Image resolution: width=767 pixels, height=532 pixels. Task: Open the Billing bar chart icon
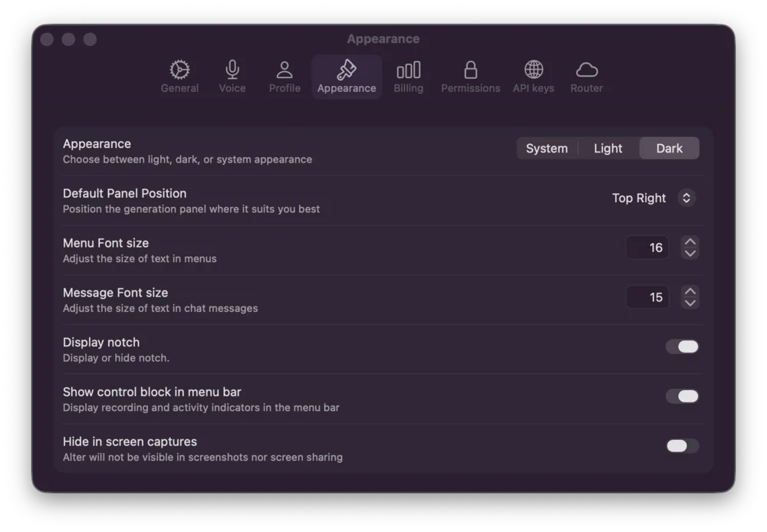(408, 69)
